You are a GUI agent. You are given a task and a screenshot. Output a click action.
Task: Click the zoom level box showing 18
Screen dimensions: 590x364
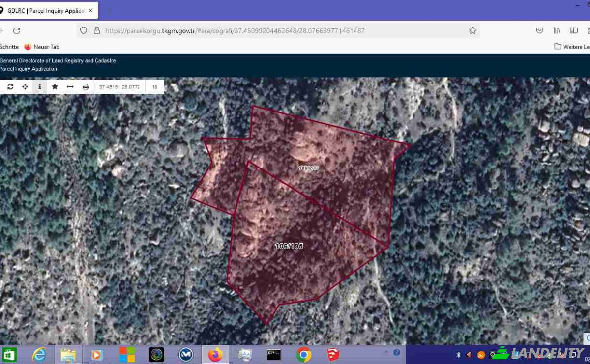tap(155, 87)
